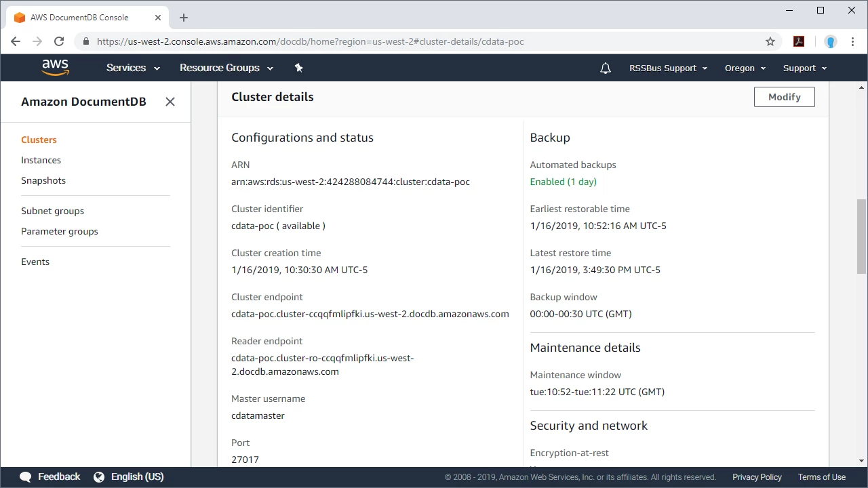Click the Feedback icon in footer
Screen dimensions: 868x488
(x=25, y=476)
